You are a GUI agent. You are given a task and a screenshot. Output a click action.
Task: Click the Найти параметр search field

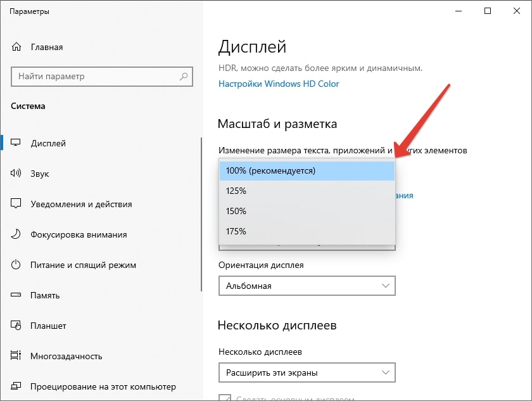tap(95, 77)
